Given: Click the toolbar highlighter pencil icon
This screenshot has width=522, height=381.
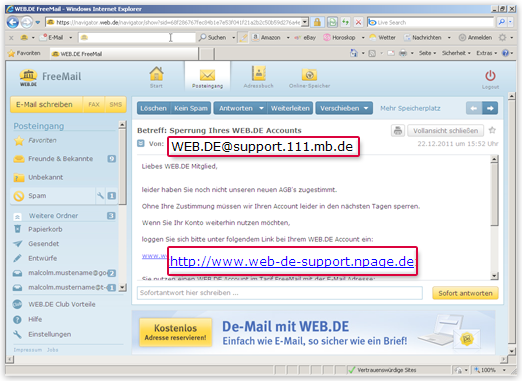Looking at the screenshot, I should pos(244,38).
